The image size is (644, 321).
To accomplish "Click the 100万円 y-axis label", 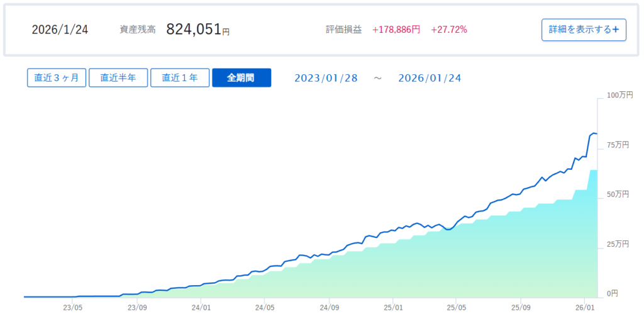I will [619, 95].
